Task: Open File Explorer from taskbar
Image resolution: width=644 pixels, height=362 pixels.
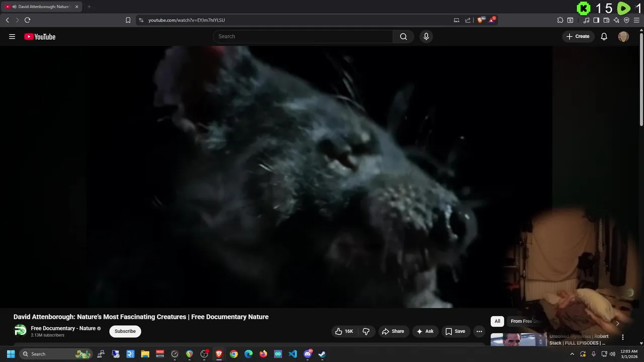Action: (145, 354)
